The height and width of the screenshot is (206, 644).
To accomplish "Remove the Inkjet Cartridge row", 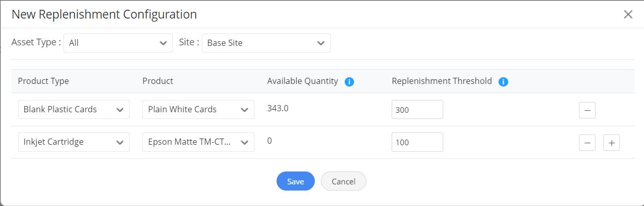I will [x=587, y=143].
